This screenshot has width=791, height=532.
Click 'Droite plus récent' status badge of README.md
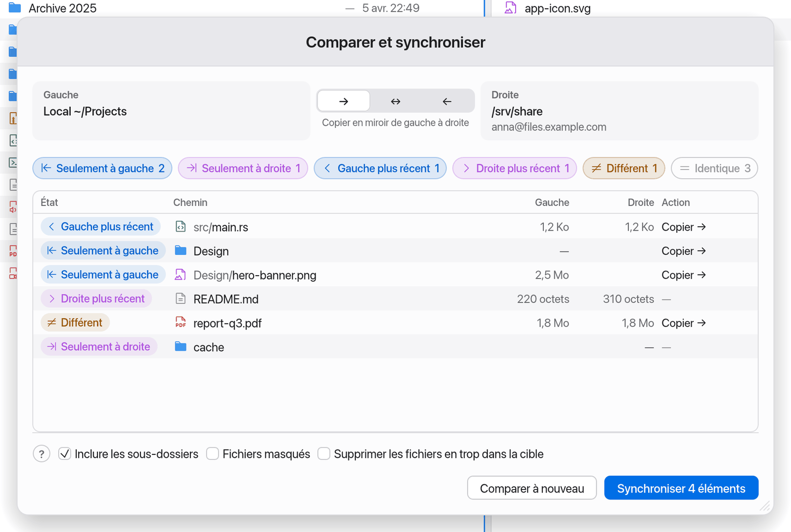96,299
